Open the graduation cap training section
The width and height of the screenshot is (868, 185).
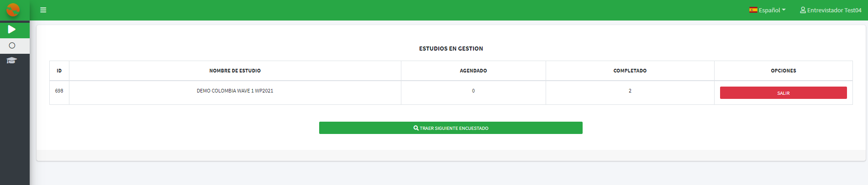point(12,61)
